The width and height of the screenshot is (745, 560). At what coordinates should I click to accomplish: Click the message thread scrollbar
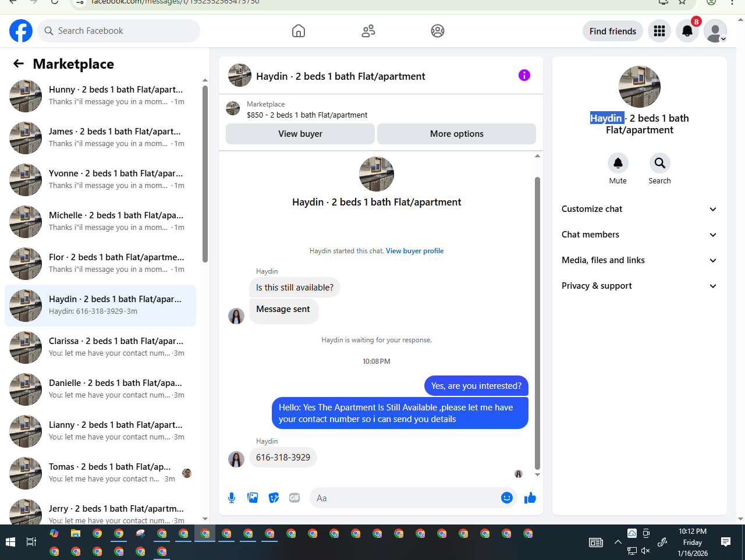coord(537,323)
